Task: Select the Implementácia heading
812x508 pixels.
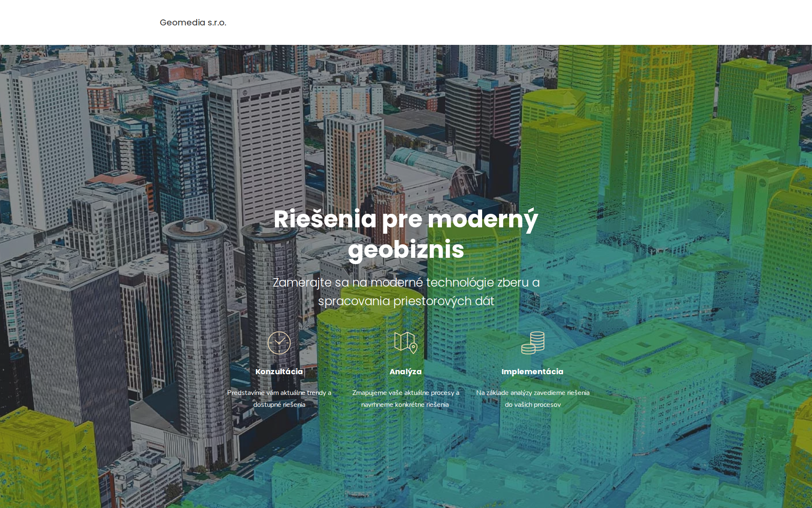Action: pos(532,372)
